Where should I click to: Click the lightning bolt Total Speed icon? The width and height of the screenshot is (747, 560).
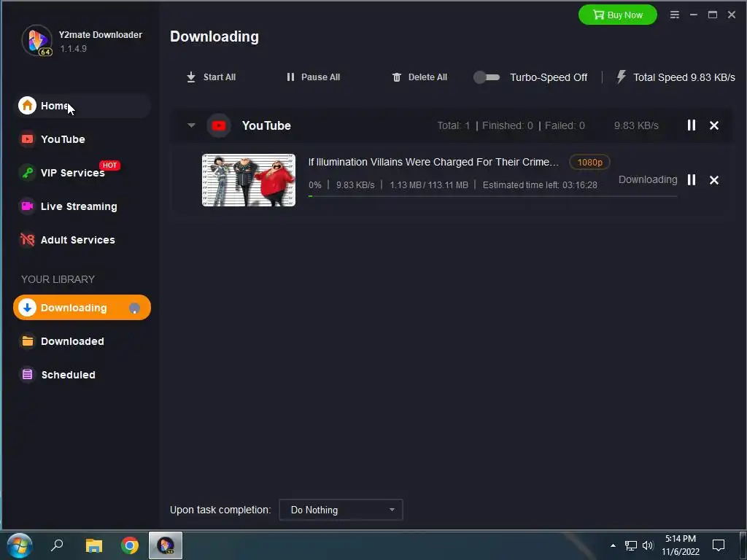621,77
